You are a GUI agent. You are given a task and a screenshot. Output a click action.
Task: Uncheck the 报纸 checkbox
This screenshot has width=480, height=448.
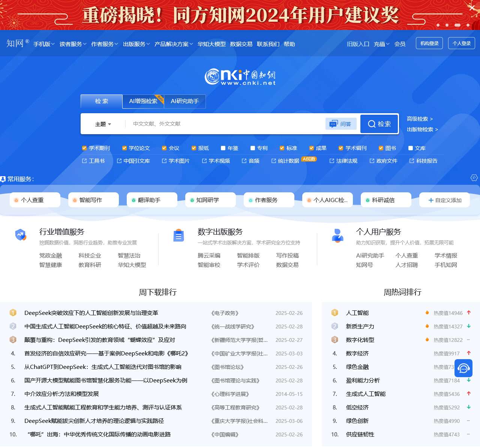194,148
